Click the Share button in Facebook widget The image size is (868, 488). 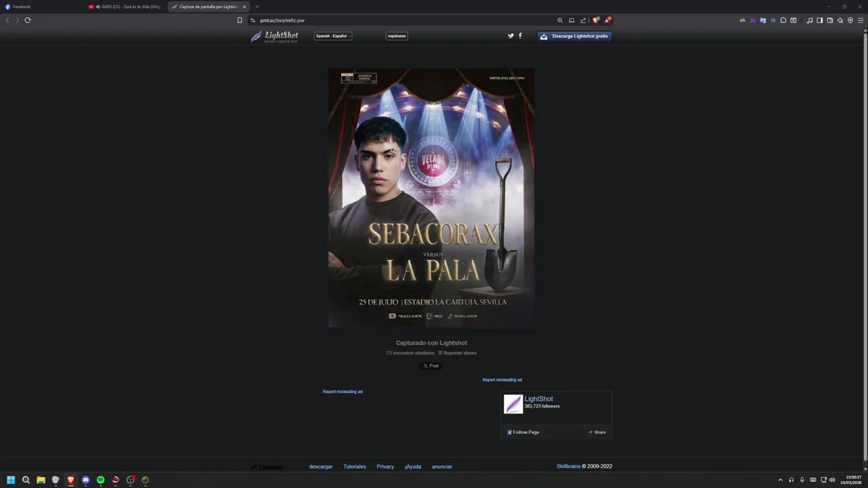click(597, 432)
